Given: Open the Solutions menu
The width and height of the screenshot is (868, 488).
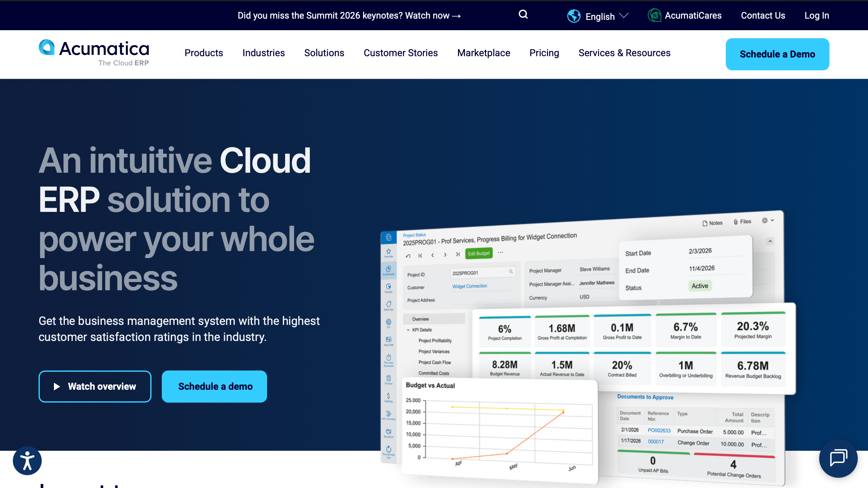Looking at the screenshot, I should [324, 53].
